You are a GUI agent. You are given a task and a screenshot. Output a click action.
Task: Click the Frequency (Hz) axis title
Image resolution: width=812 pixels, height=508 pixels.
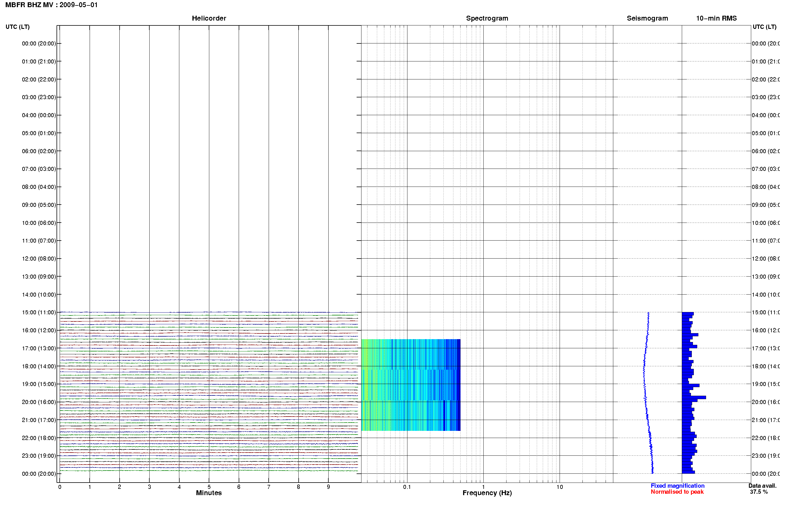(487, 493)
